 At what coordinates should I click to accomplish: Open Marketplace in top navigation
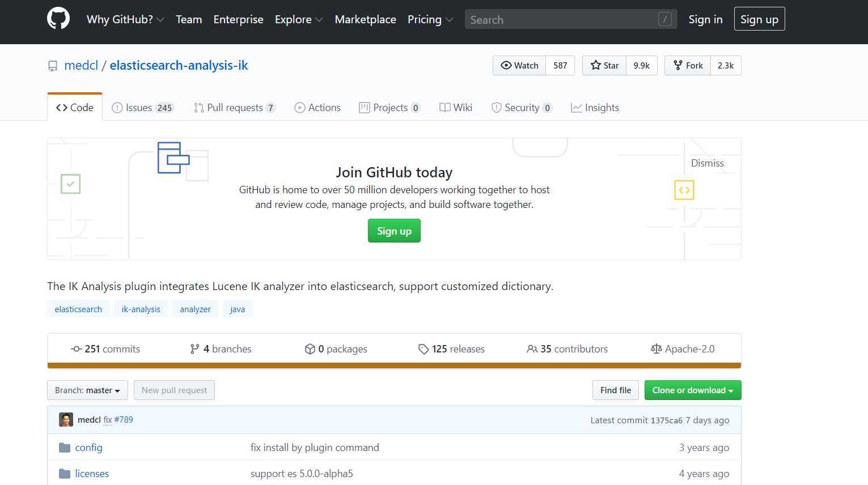(365, 19)
